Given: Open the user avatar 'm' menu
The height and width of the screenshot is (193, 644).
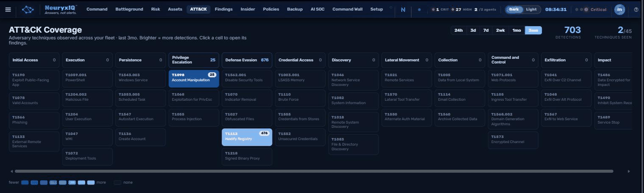Looking at the screenshot, I should point(619,9).
